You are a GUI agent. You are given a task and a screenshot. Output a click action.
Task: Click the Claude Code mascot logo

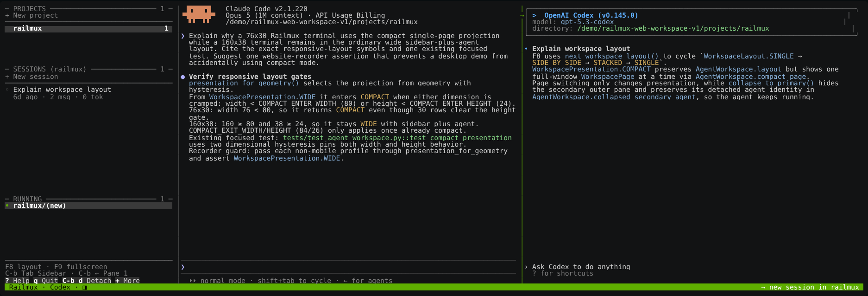click(x=199, y=14)
